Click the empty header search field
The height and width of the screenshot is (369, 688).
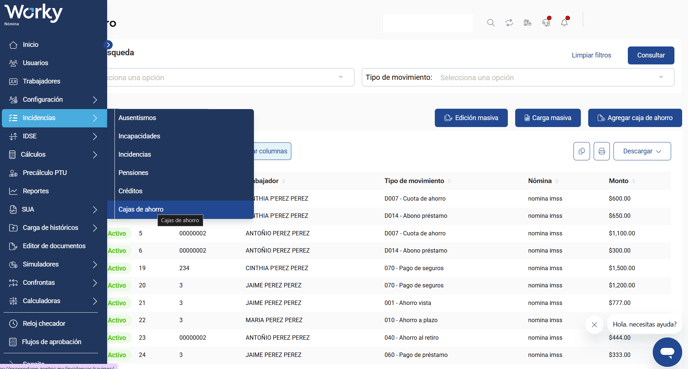428,23
